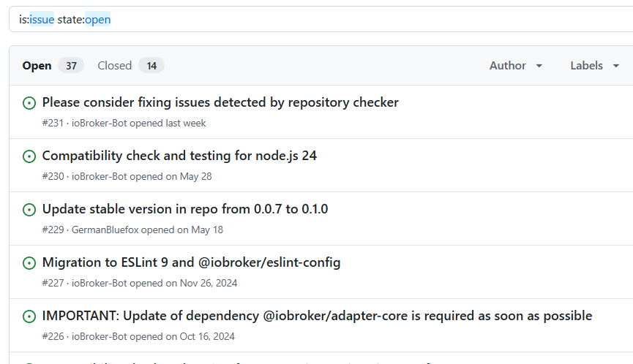Click the Open issues count badge 37
633x364 pixels.
coord(71,66)
